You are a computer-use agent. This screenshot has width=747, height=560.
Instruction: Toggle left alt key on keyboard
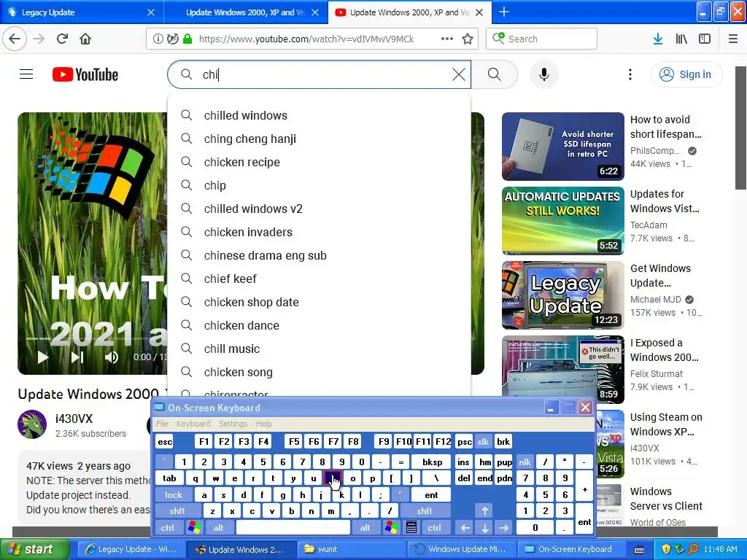[219, 528]
